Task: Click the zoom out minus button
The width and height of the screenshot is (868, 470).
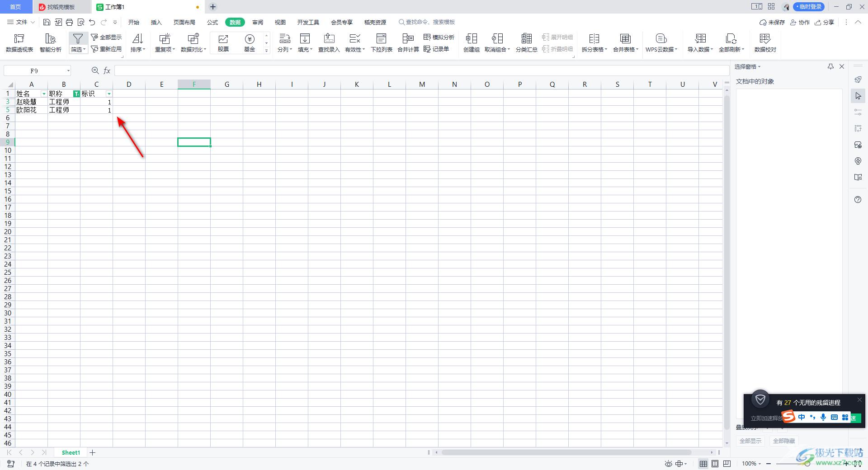Action: pyautogui.click(x=769, y=464)
